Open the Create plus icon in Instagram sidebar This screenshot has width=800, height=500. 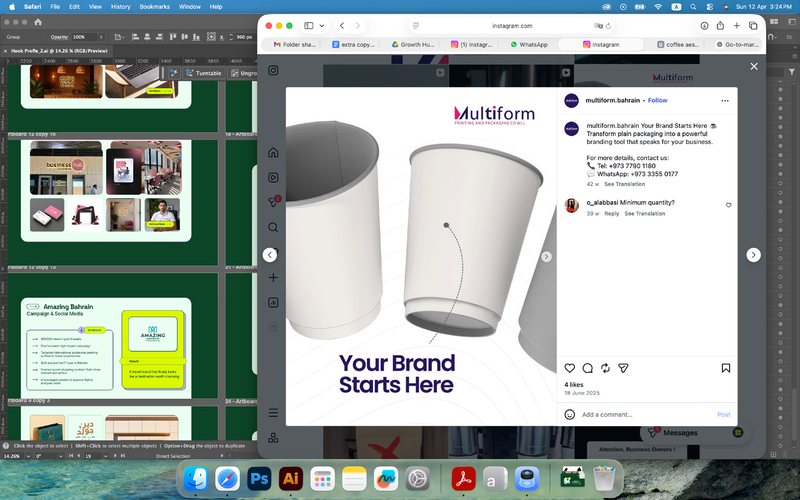click(x=273, y=278)
